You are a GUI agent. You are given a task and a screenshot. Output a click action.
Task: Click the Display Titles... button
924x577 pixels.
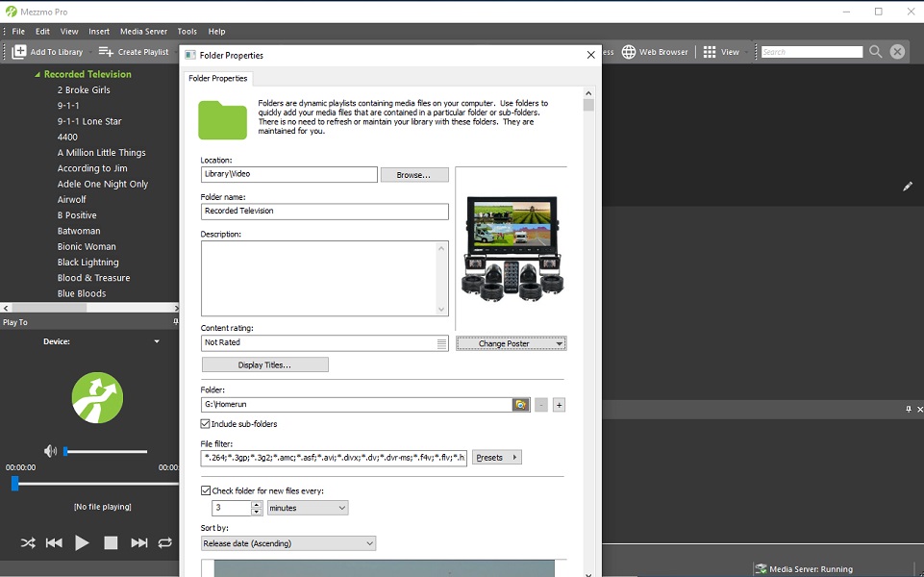tap(264, 364)
